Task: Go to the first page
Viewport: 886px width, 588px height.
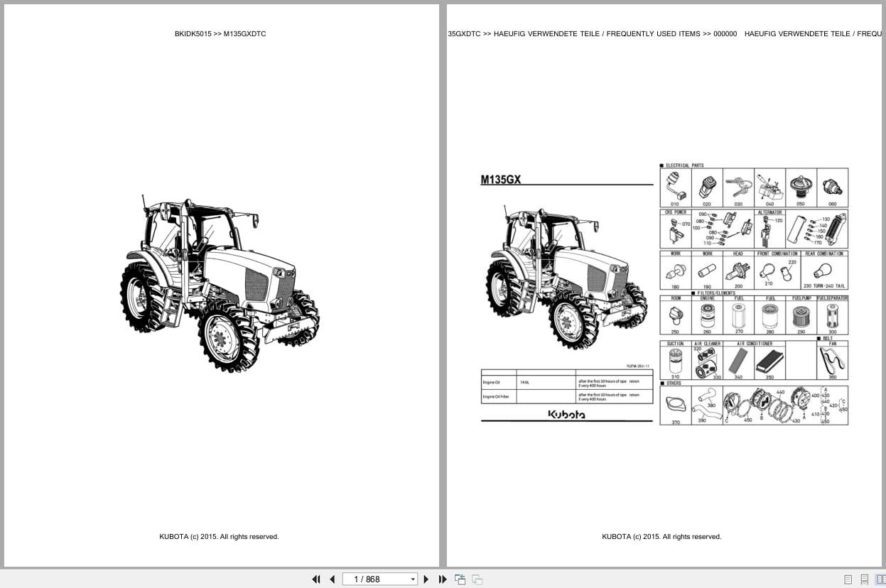Action: pyautogui.click(x=316, y=579)
